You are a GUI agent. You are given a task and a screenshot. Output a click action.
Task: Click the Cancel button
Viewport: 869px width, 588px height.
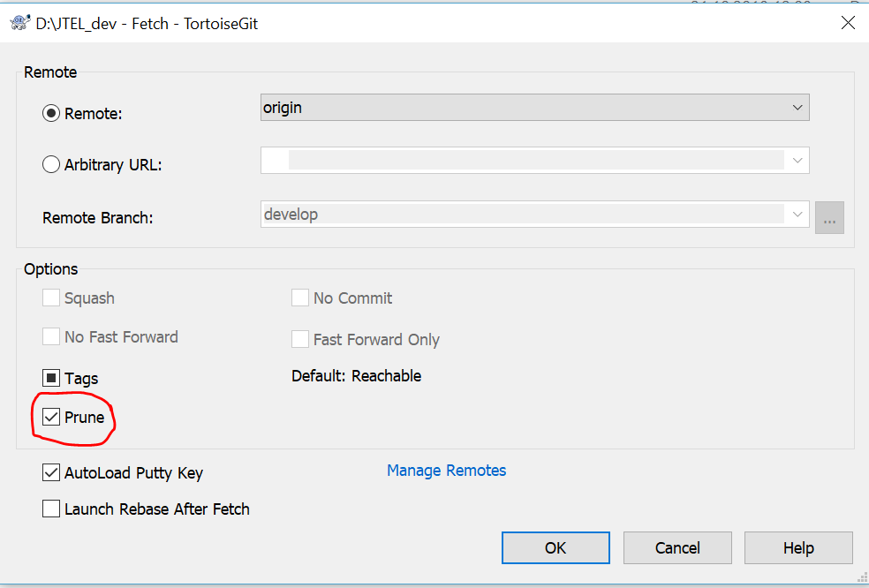point(677,547)
